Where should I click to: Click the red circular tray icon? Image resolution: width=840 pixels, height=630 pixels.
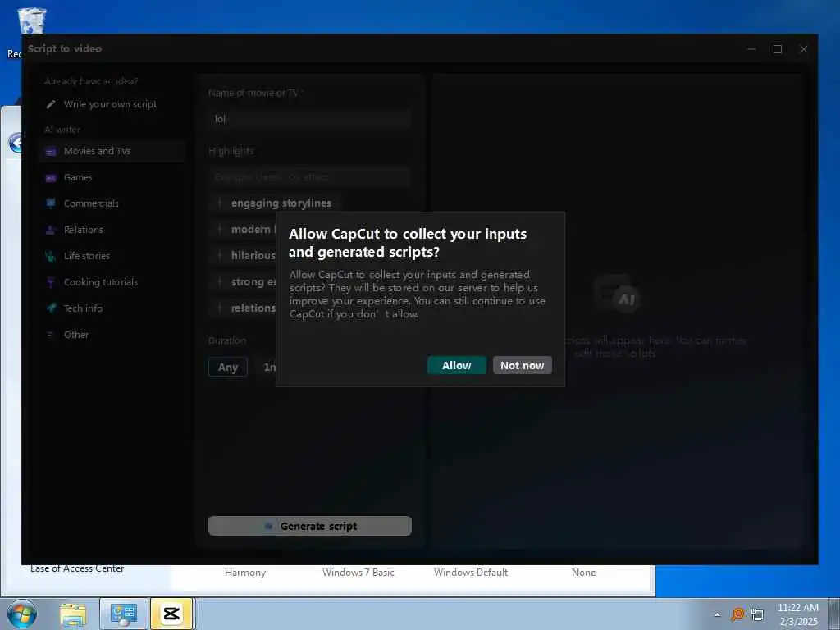point(737,614)
